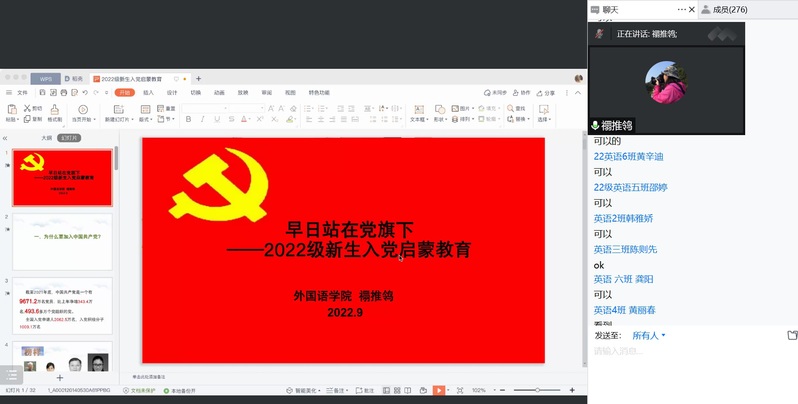Switch to Slides (幻灯片) panel view toggle
Image resolution: width=798 pixels, height=404 pixels.
(x=69, y=138)
